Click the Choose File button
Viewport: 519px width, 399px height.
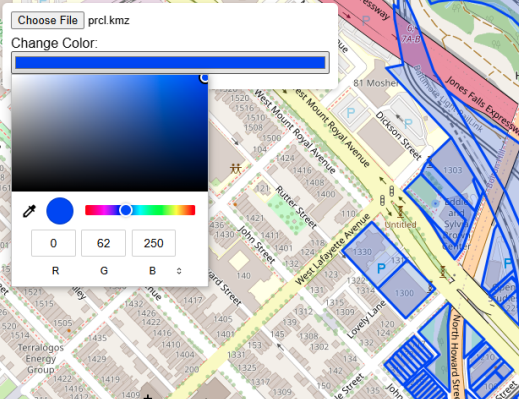click(48, 20)
